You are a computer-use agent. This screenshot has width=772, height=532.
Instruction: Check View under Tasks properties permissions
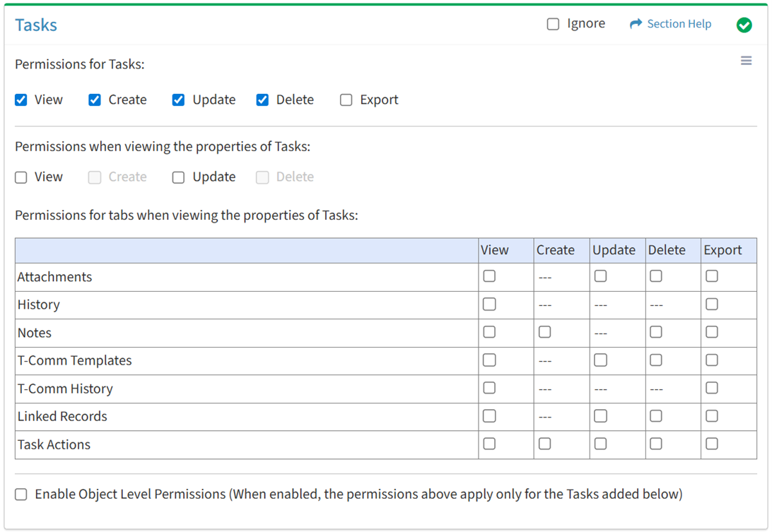(21, 177)
